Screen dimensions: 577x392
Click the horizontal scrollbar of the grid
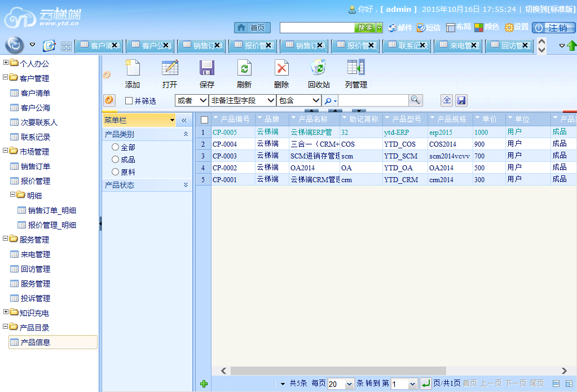pos(338,370)
